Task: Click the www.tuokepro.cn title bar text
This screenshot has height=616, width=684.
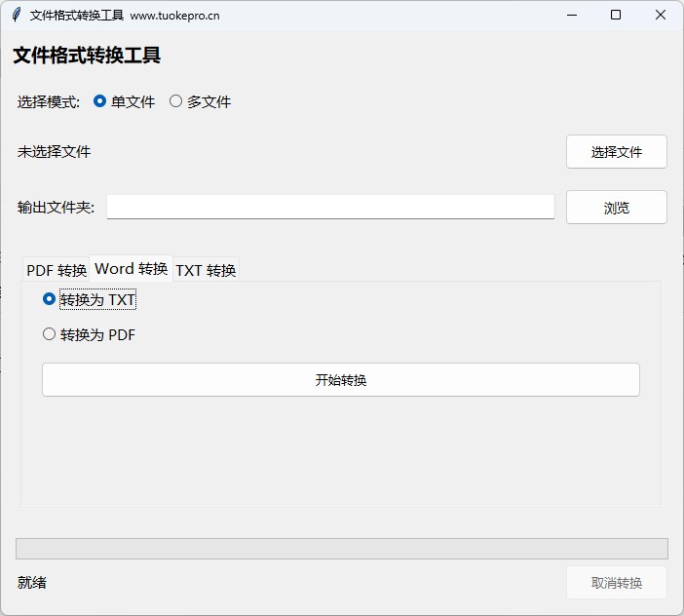Action: tap(175, 16)
